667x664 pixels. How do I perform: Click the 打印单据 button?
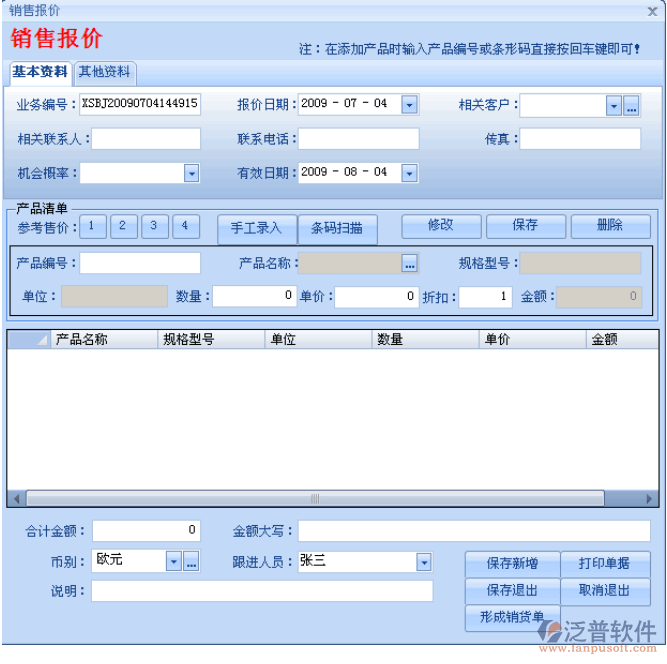[x=605, y=564]
